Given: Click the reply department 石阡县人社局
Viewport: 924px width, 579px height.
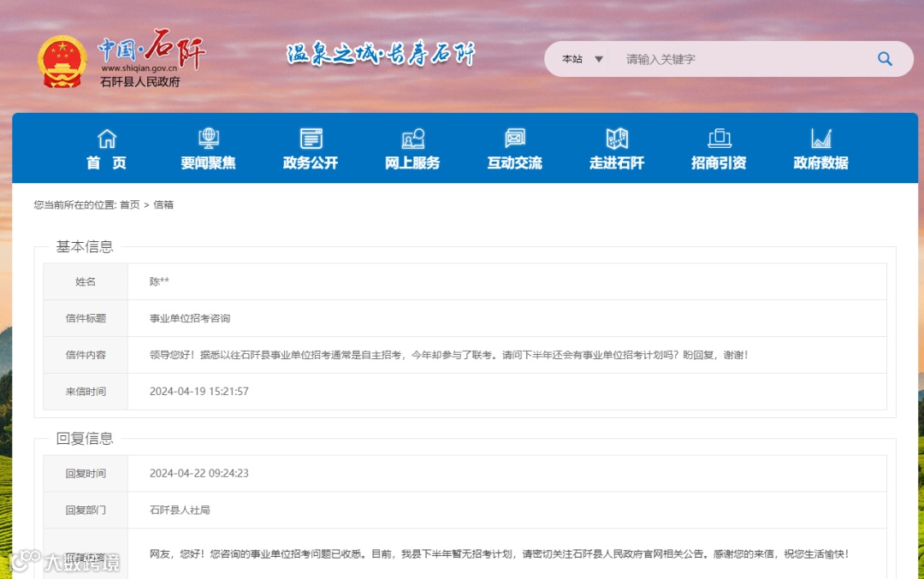Looking at the screenshot, I should pos(180,510).
